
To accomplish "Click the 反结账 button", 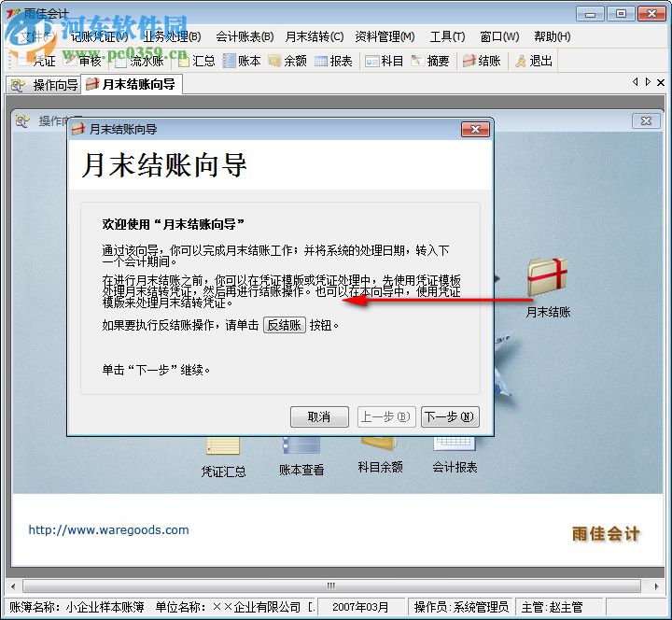I will (x=284, y=326).
